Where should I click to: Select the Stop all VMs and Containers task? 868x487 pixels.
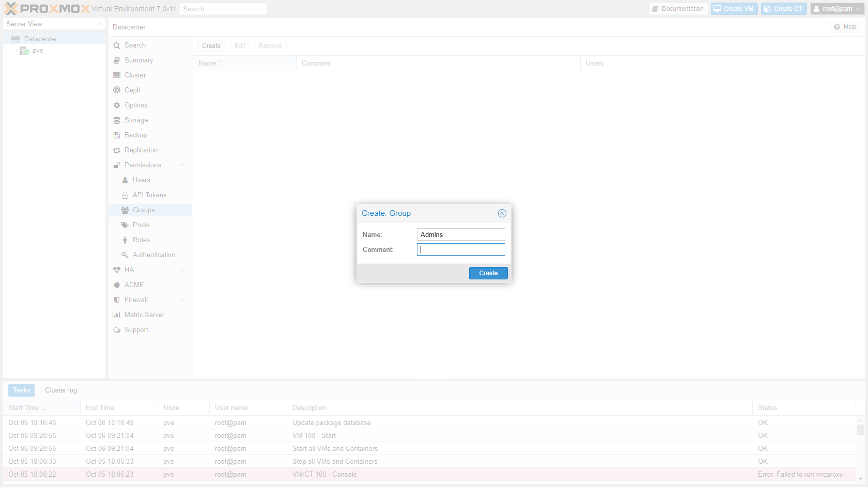430,462
